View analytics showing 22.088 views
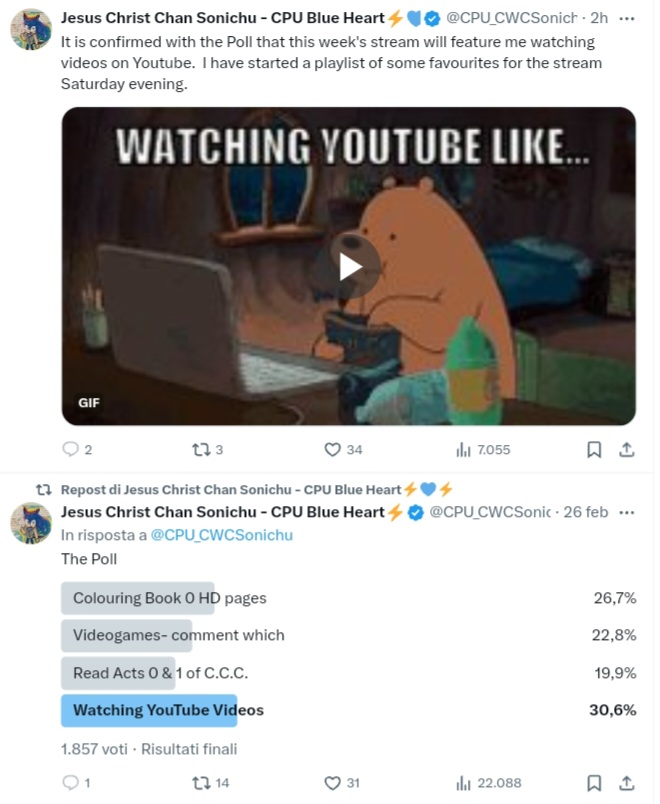 tap(489, 783)
